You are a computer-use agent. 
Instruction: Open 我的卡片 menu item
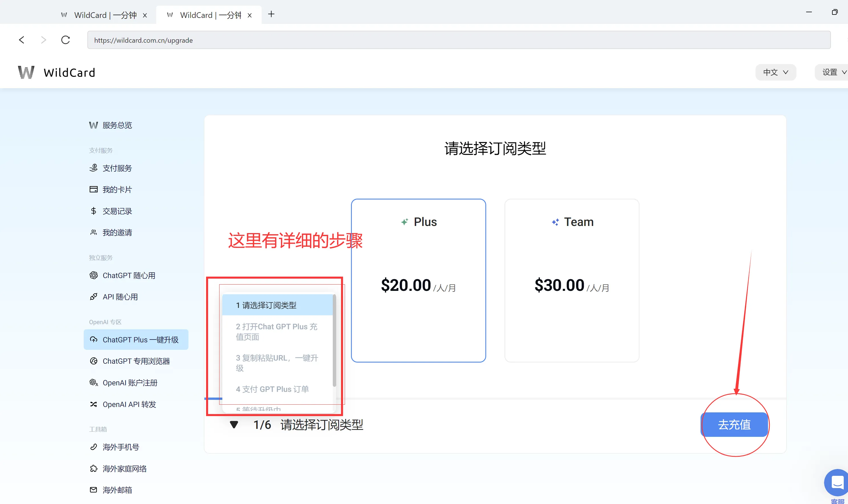(x=136, y=190)
